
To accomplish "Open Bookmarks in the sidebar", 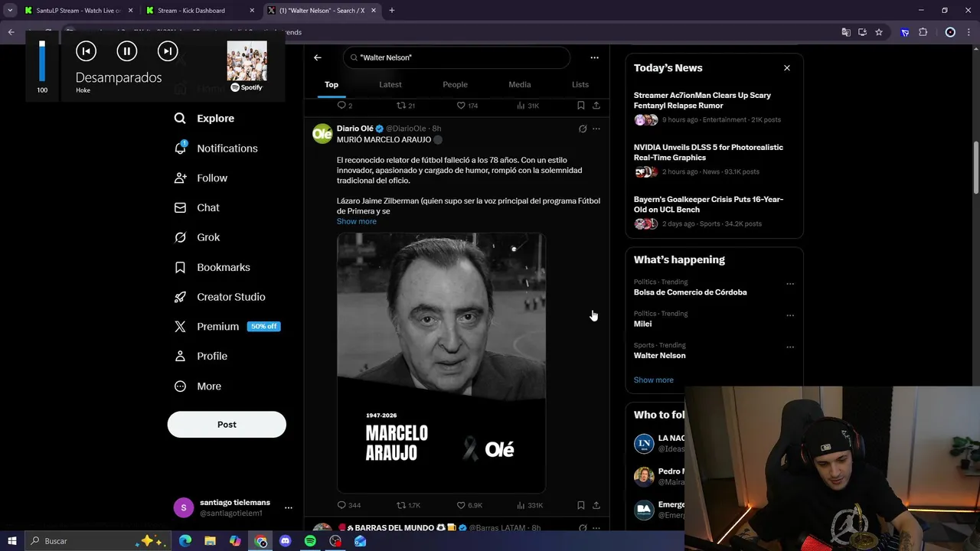I will coord(212,267).
